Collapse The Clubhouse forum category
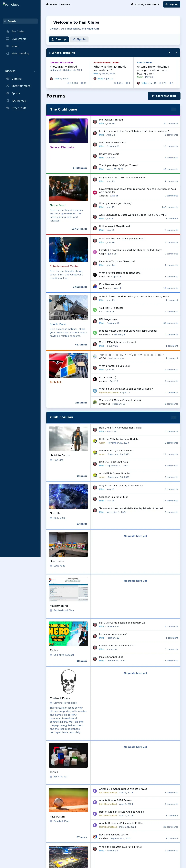This screenshot has width=186, height=868. tap(174, 109)
